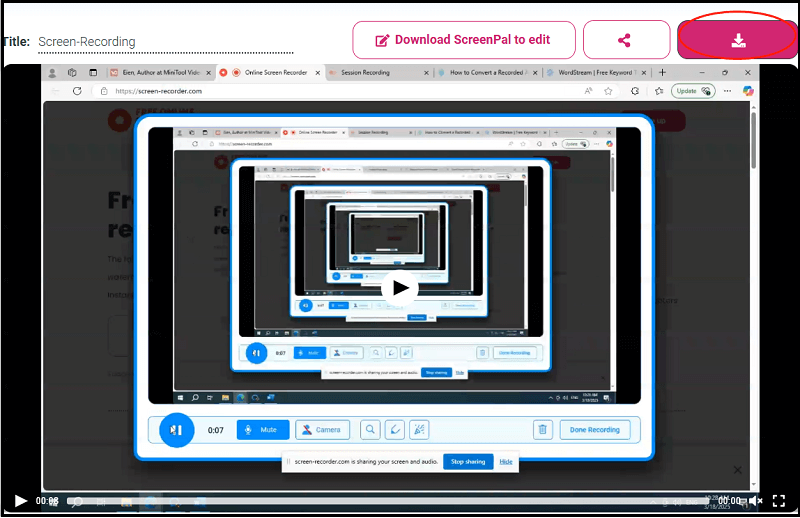Open the effects sparkle tool in the largest recorder bar

(419, 430)
